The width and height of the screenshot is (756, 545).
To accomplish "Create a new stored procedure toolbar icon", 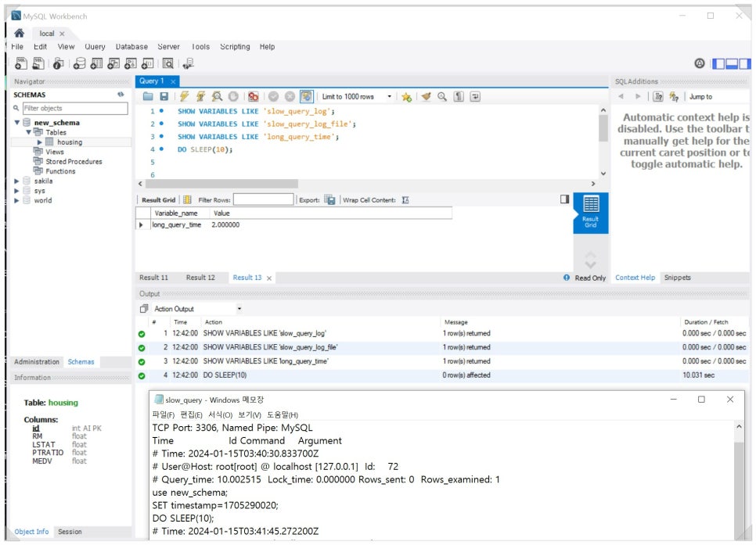I will point(131,63).
